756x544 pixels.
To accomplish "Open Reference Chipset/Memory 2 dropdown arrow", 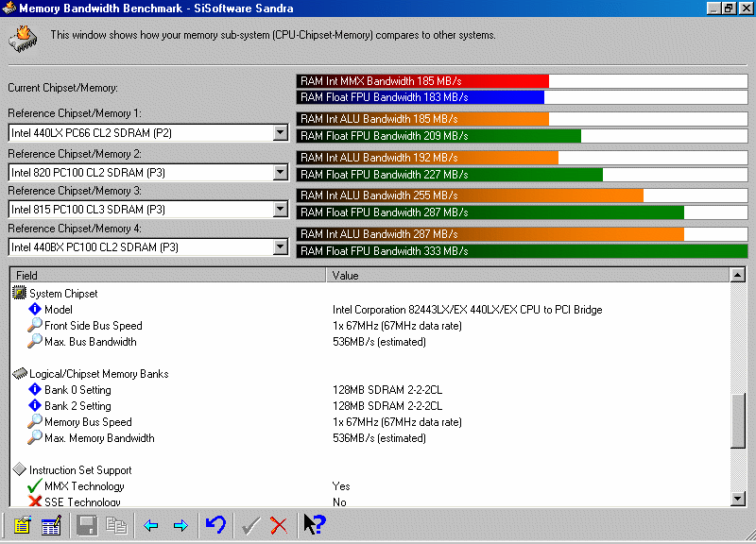I will [x=280, y=172].
